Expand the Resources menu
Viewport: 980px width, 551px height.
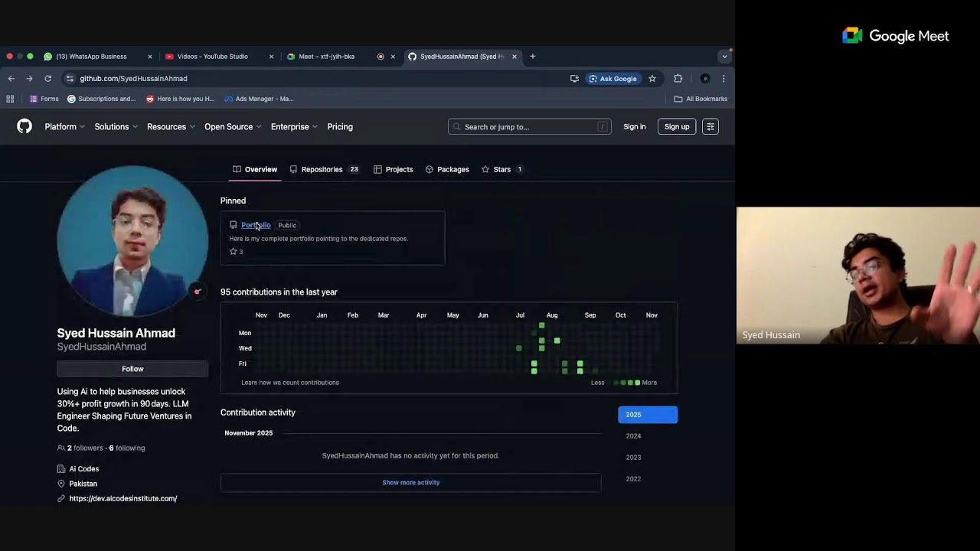pyautogui.click(x=171, y=126)
